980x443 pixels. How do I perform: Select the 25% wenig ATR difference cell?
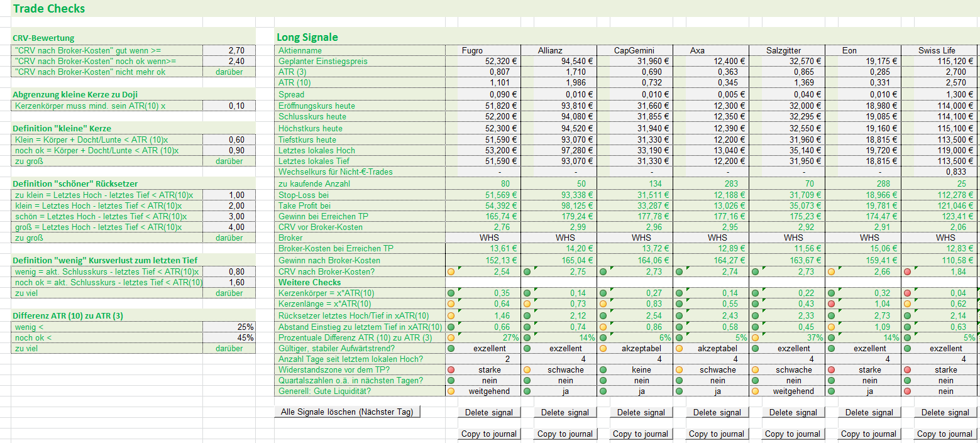click(229, 327)
